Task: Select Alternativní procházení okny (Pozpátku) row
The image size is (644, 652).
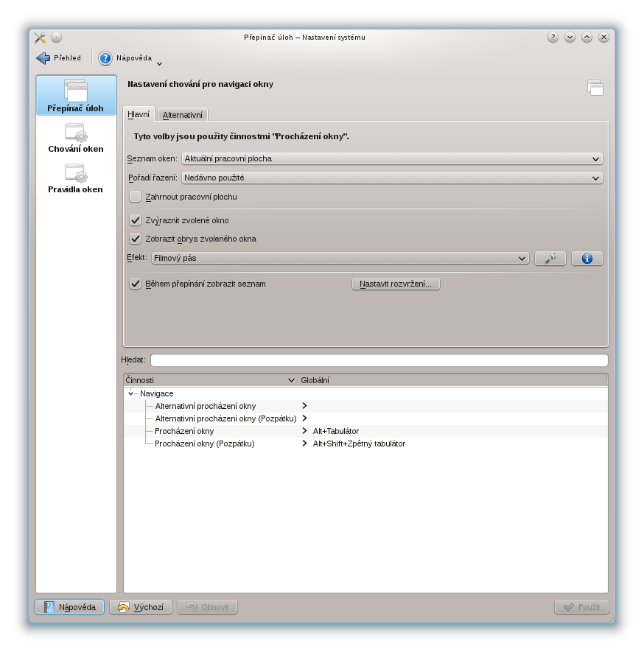Action: (366, 418)
